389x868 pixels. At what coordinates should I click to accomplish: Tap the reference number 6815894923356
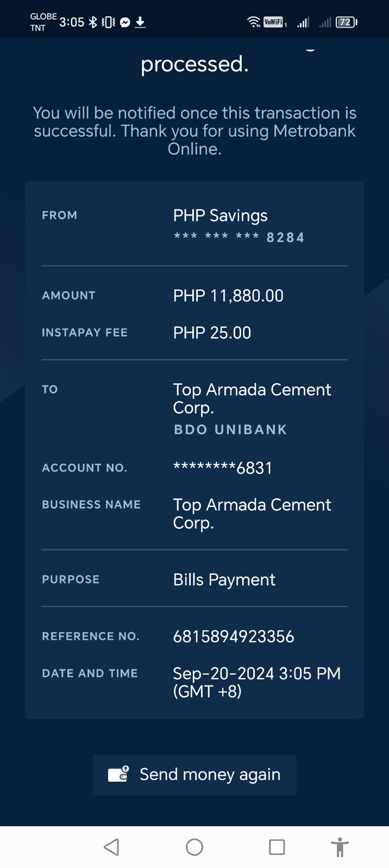(234, 636)
